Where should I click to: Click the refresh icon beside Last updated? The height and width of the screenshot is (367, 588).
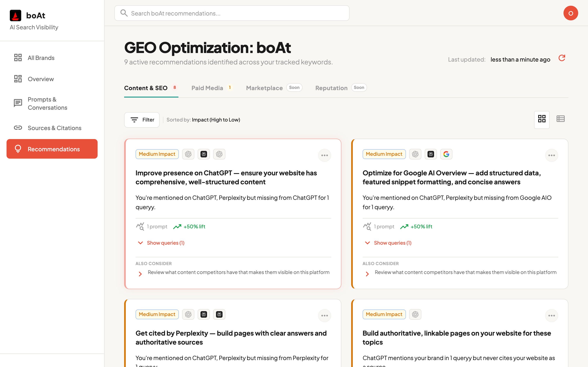pos(562,58)
